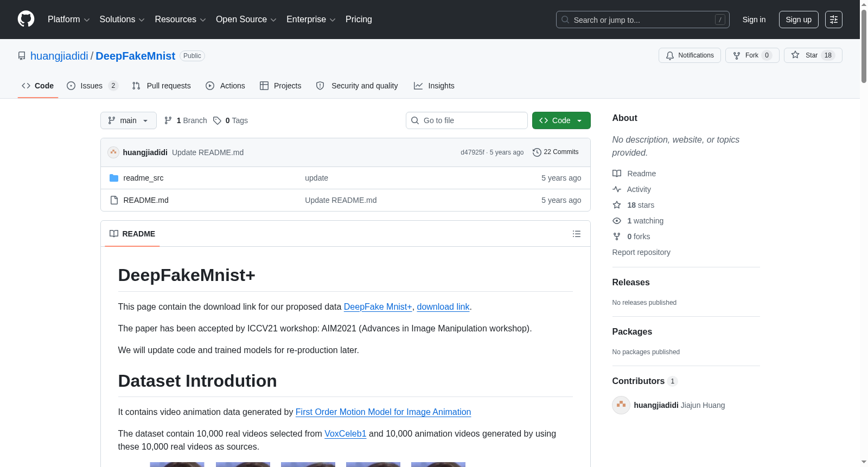
Task: Click the fork icon beside 0 forks
Action: tap(617, 236)
